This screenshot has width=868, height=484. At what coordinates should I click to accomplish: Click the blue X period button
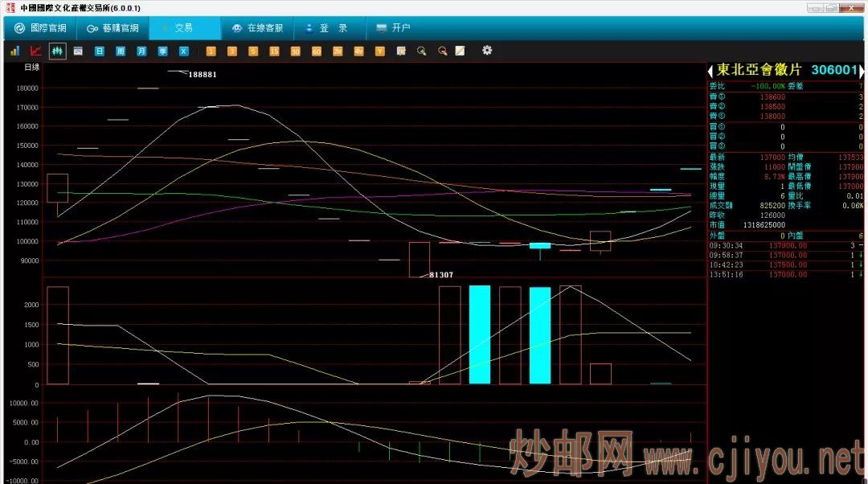click(x=184, y=51)
